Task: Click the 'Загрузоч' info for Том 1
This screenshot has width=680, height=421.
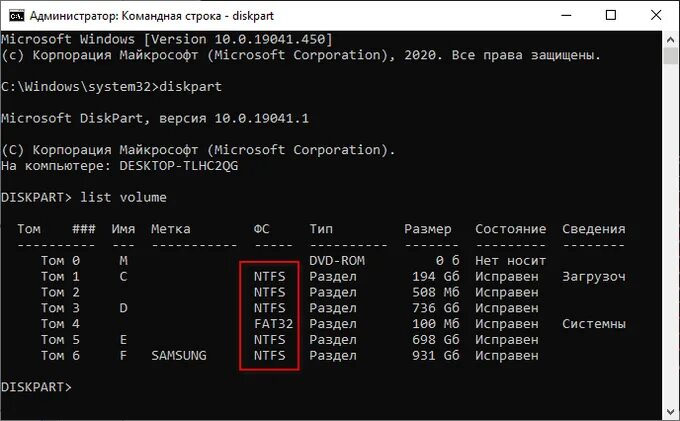Action: pos(594,277)
